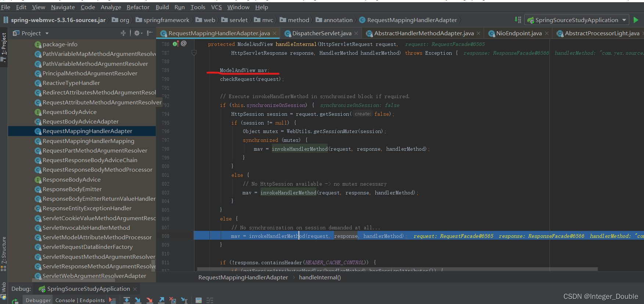Screen dimensions: 644x304
Task: Select the Console | Endpoints tab
Action: pyautogui.click(x=80, y=300)
